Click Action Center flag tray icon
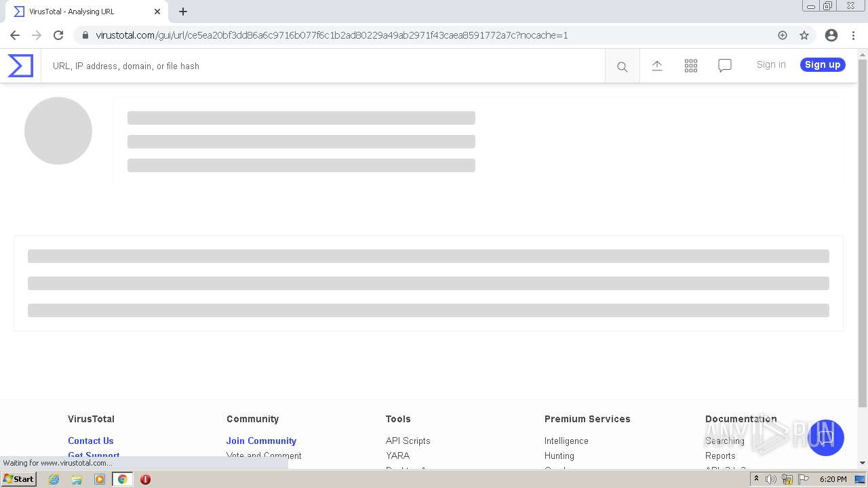 [x=804, y=479]
